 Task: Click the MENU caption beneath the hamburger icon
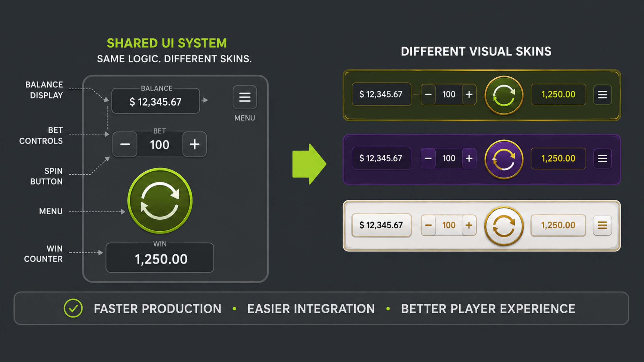click(x=245, y=118)
